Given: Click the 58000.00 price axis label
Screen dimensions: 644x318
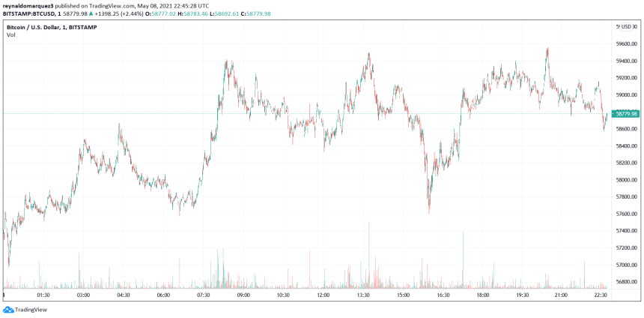Looking at the screenshot, I should tap(626, 180).
